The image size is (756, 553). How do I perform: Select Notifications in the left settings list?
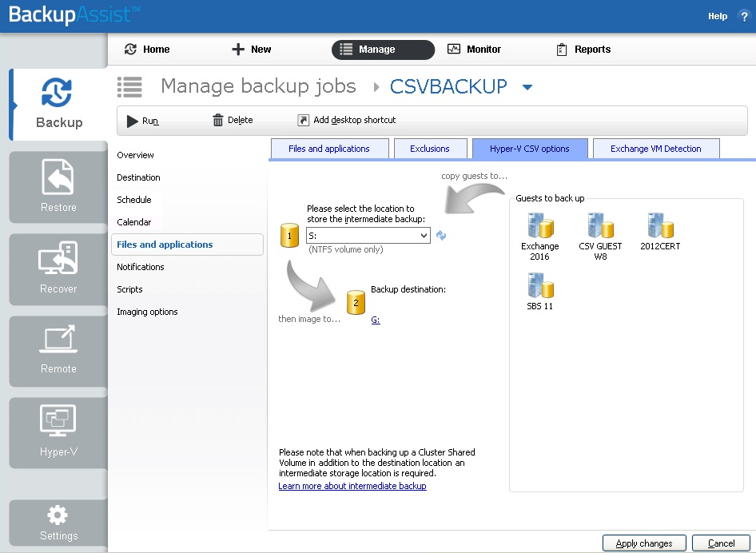[x=141, y=267]
